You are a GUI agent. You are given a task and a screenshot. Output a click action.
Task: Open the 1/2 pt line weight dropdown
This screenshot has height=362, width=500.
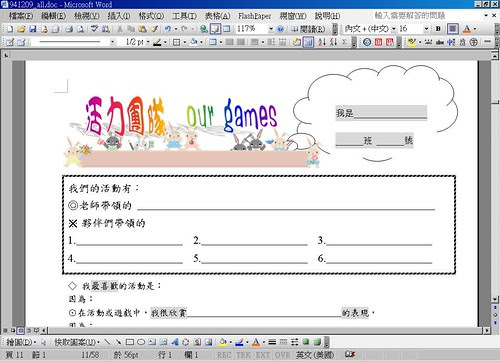[148, 42]
